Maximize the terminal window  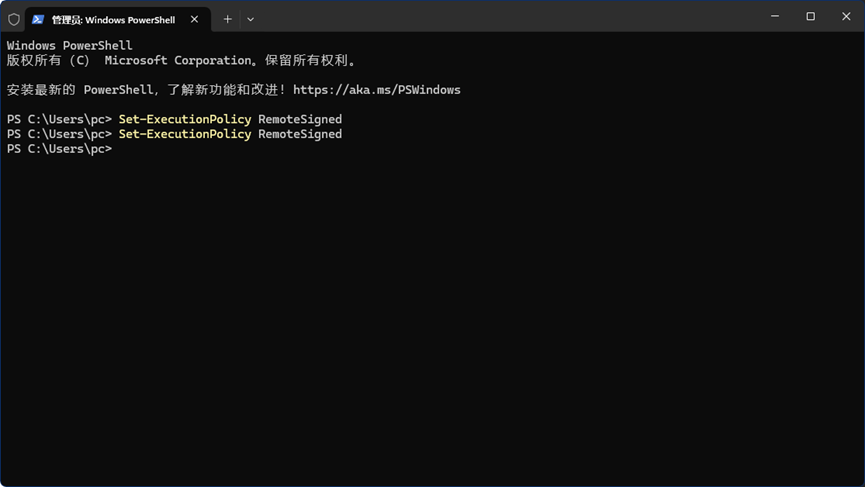pyautogui.click(x=810, y=16)
